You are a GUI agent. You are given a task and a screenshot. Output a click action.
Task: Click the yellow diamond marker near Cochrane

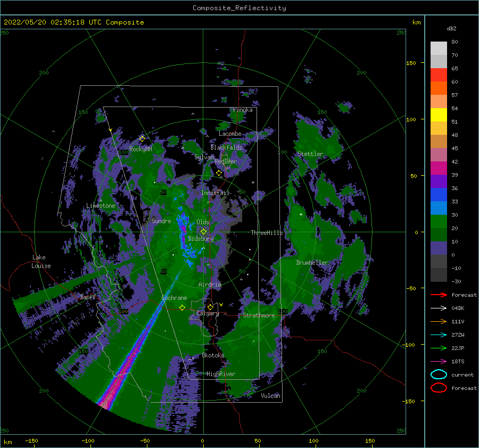pyautogui.click(x=182, y=308)
